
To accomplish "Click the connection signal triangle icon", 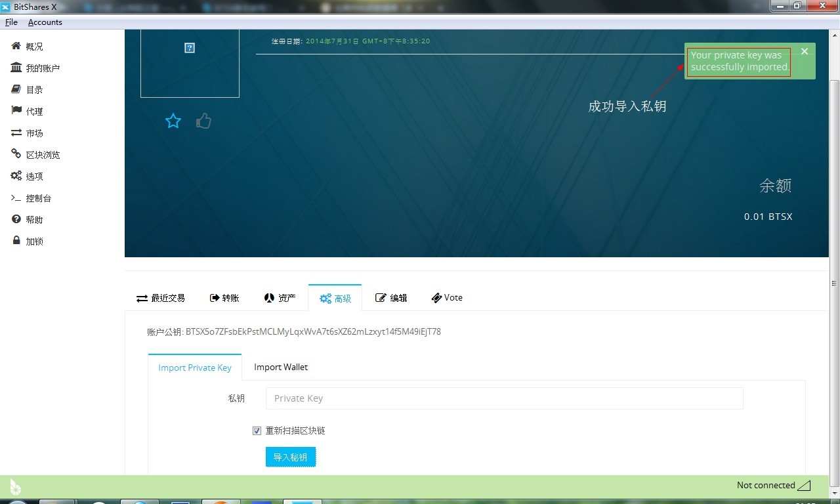I will tap(804, 486).
